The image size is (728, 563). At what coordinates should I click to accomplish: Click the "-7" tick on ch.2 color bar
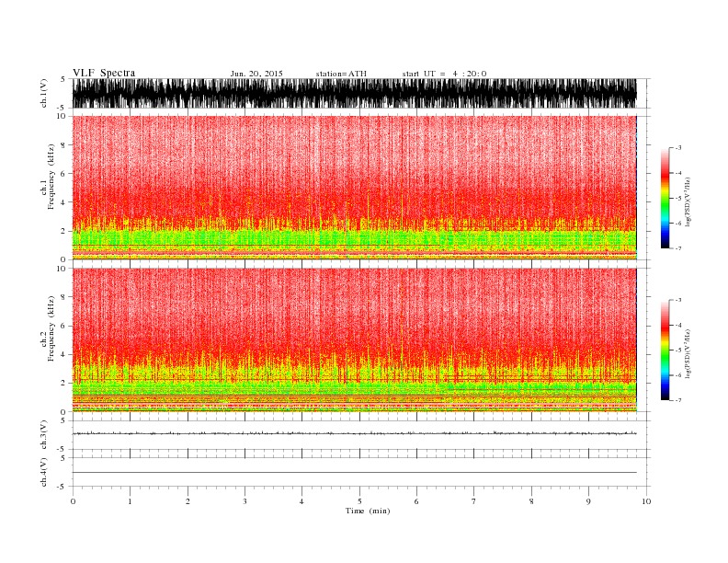[x=678, y=400]
